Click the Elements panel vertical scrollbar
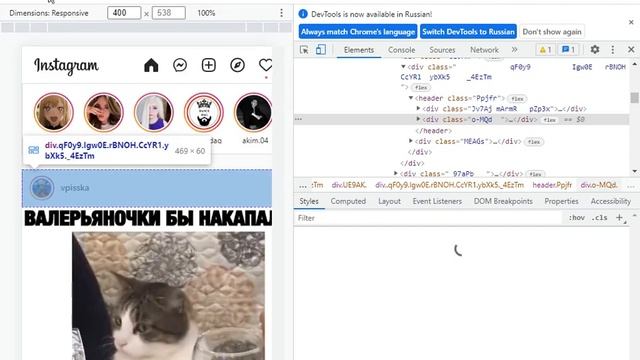This screenshot has height=360, width=640. tap(634, 98)
